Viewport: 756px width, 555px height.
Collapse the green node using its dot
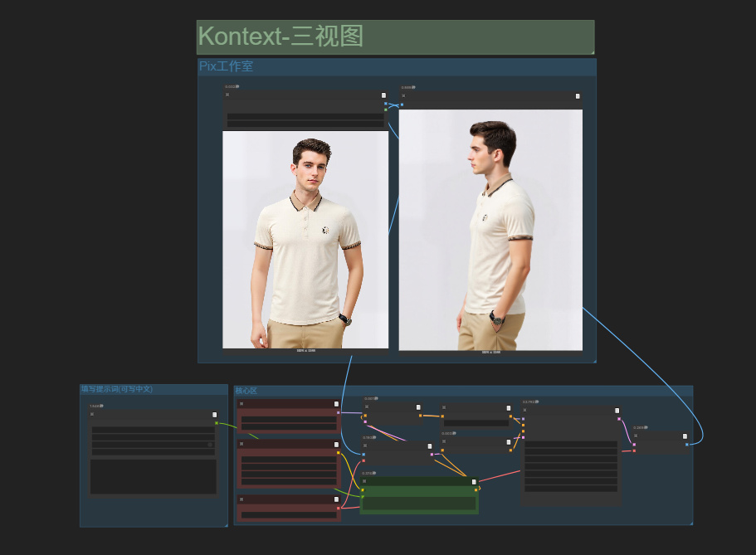(x=364, y=481)
